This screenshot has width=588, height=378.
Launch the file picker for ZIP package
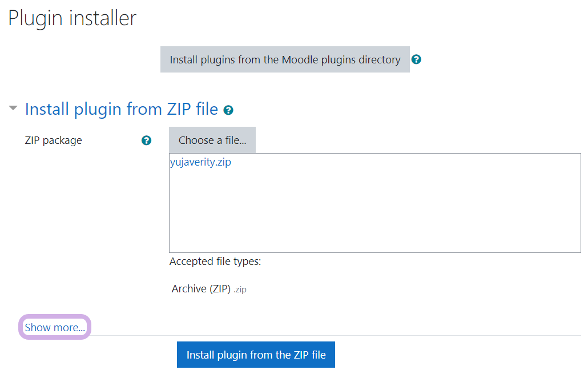coord(212,140)
